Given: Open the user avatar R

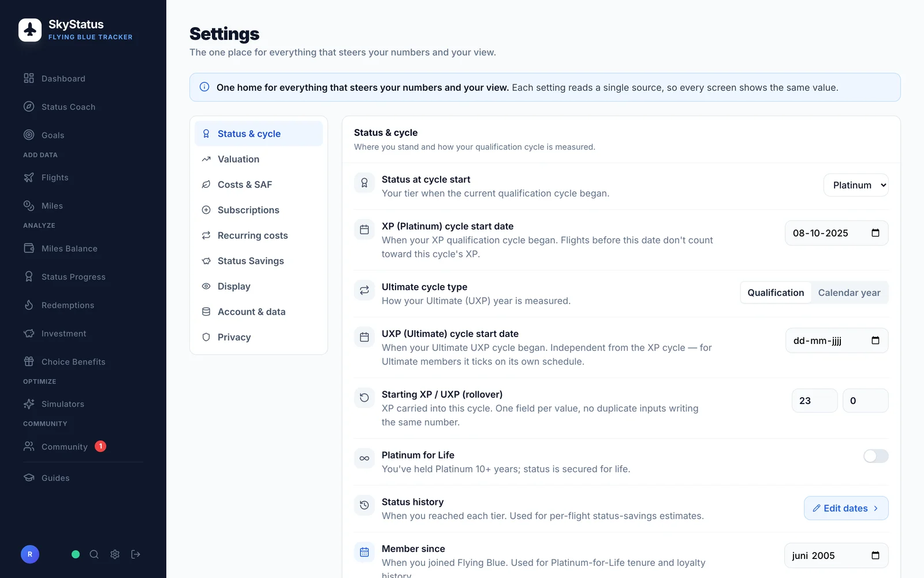Looking at the screenshot, I should [x=30, y=554].
